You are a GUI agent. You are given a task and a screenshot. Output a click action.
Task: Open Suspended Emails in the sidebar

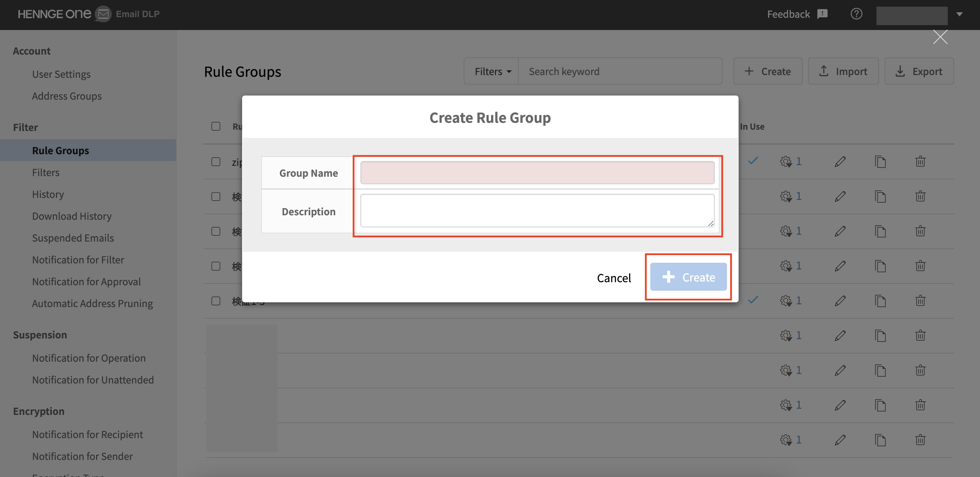(x=73, y=237)
